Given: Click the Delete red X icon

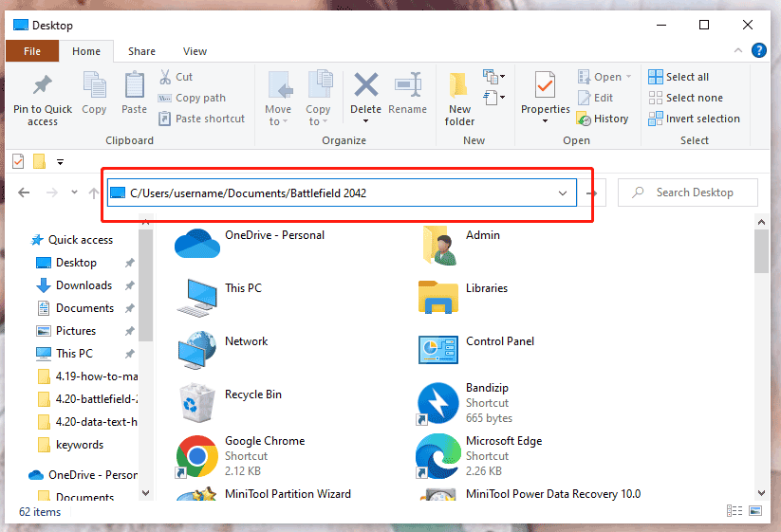Looking at the screenshot, I should [x=365, y=84].
